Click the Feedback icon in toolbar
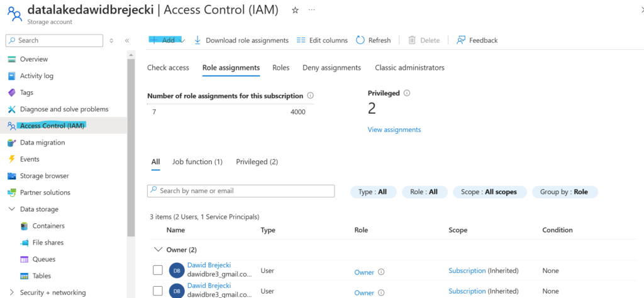644x298 pixels. (461, 40)
